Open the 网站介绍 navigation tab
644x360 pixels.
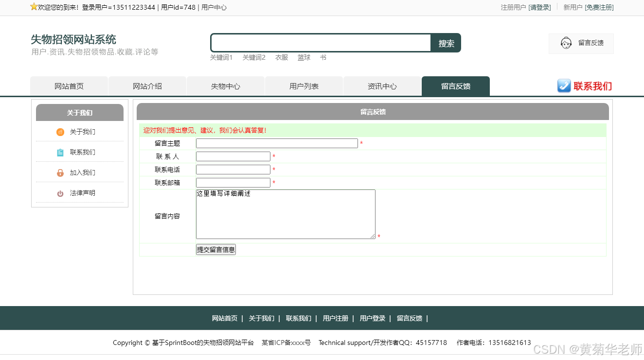(x=147, y=86)
